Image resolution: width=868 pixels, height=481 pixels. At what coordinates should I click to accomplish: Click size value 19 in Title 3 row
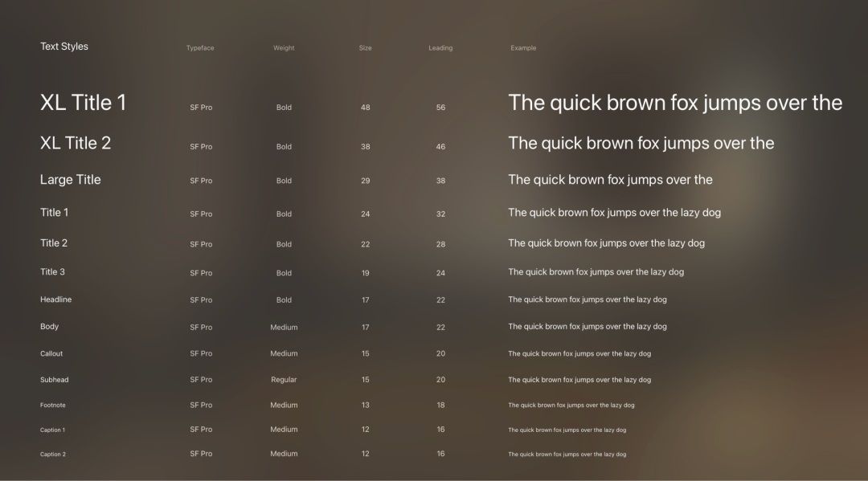coord(366,272)
